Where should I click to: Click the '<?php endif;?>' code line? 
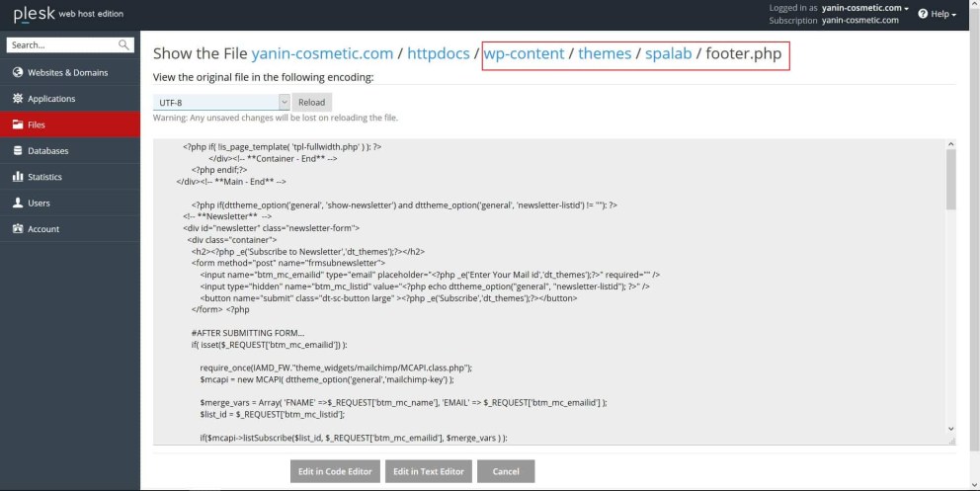pyautogui.click(x=219, y=170)
